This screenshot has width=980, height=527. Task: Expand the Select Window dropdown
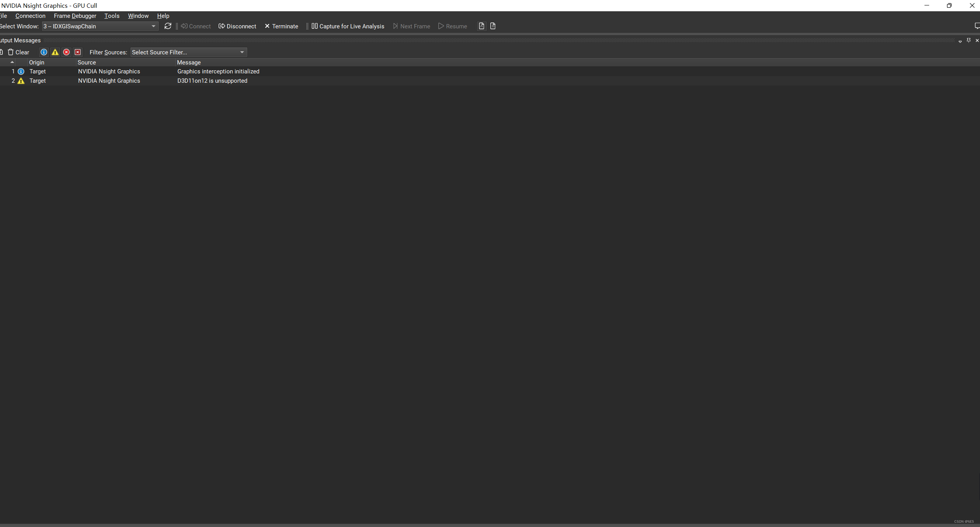100,26
